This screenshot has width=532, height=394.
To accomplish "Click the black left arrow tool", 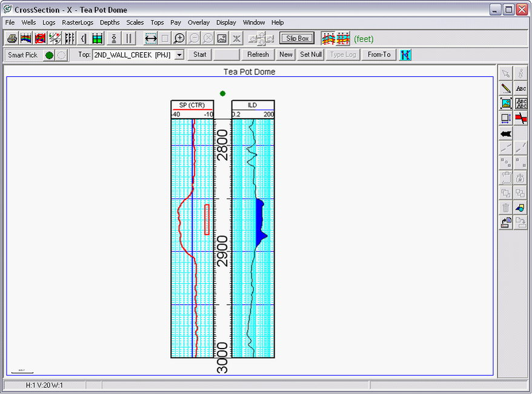I will [x=506, y=133].
